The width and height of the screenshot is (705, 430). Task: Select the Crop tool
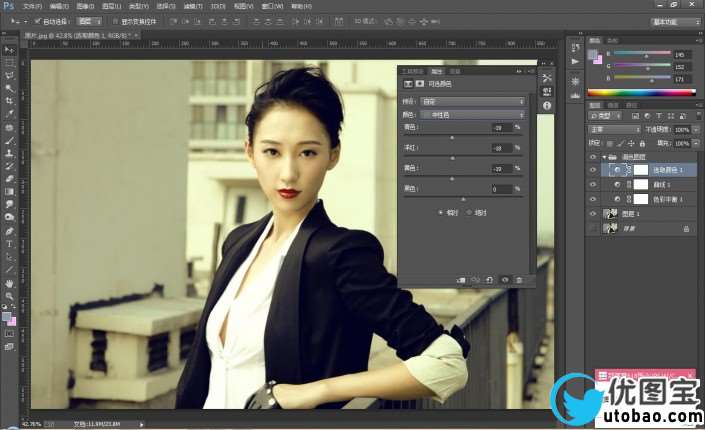coord(9,101)
